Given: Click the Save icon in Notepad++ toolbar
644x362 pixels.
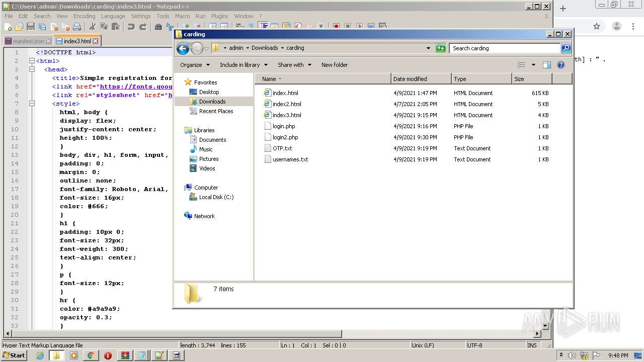Looking at the screenshot, I should pos(31,27).
